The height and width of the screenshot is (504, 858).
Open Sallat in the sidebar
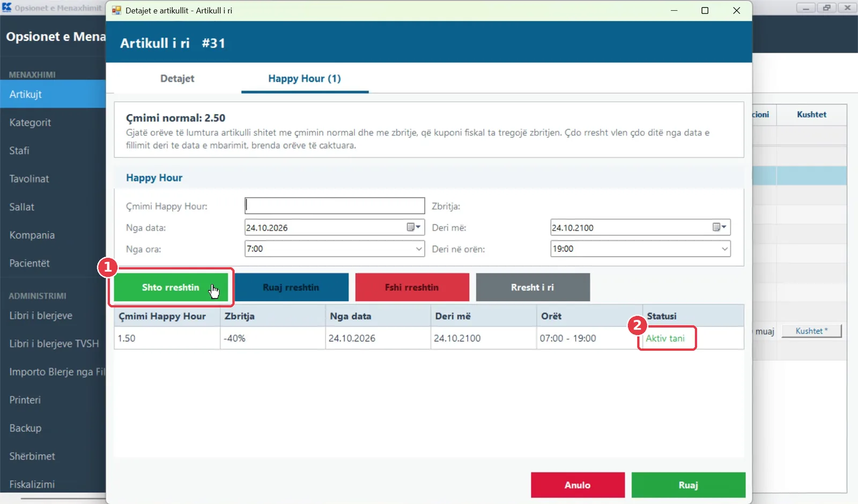(x=53, y=207)
